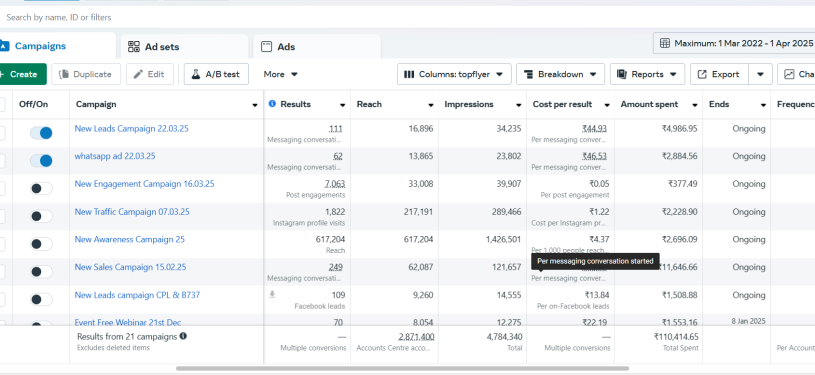Click the 249 results value
Image resolution: width=815 pixels, height=375 pixels.
pos(336,267)
